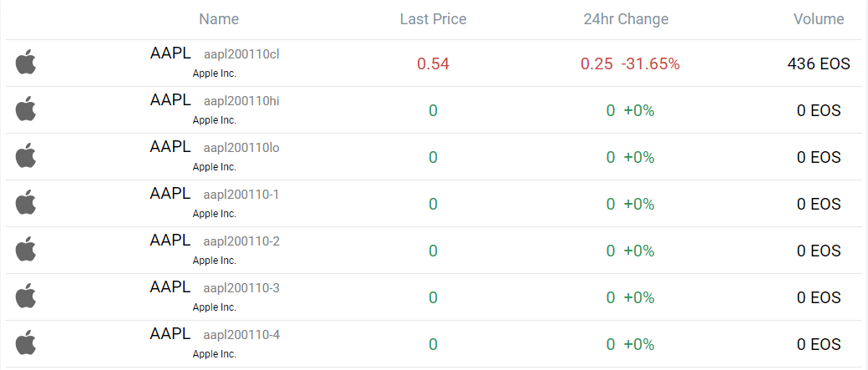This screenshot has width=868, height=370.
Task: Open the aapl200110-1 market symbol
Action: [x=241, y=195]
